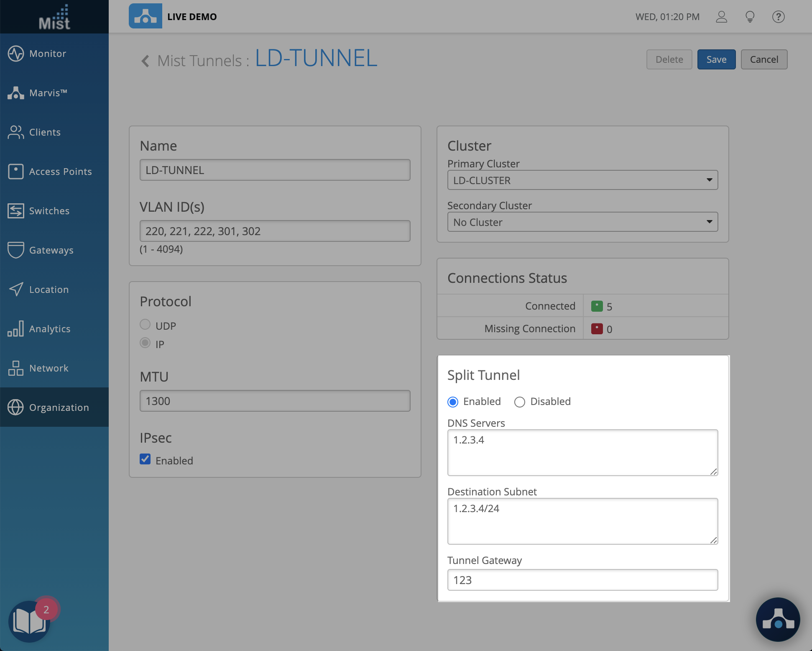Open the Marvis chat assistant bubble

tap(778, 620)
